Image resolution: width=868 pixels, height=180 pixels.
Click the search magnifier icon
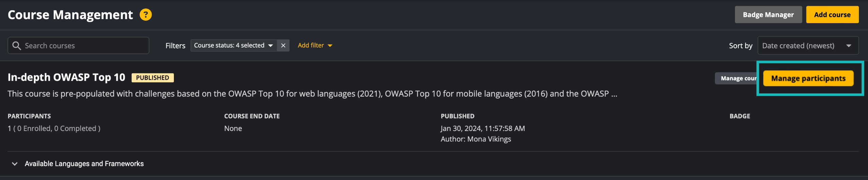pyautogui.click(x=16, y=46)
